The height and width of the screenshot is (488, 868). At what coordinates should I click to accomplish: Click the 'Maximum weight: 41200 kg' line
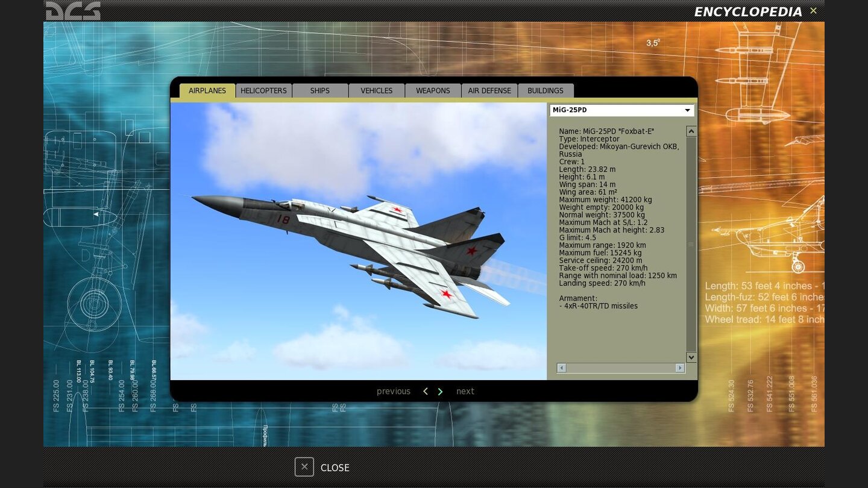pyautogui.click(x=605, y=200)
